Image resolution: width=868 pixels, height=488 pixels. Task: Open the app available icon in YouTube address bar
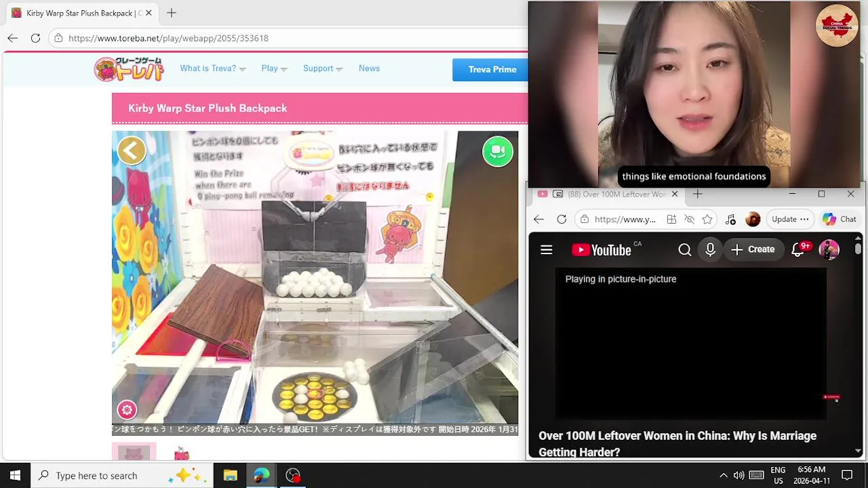coord(671,219)
